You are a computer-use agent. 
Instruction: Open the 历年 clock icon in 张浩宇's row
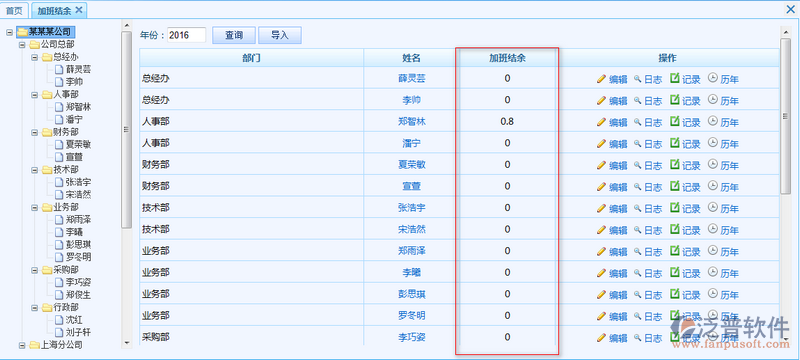[x=713, y=207]
